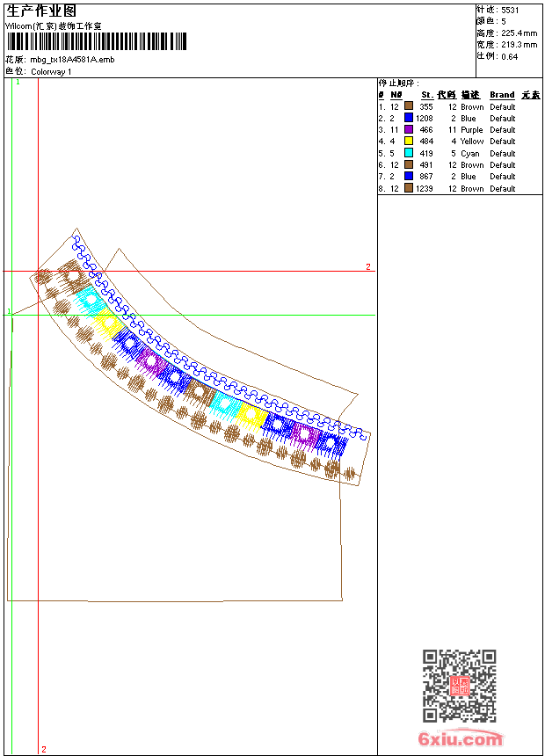
Task: Click the St. column header
Action: (426, 95)
